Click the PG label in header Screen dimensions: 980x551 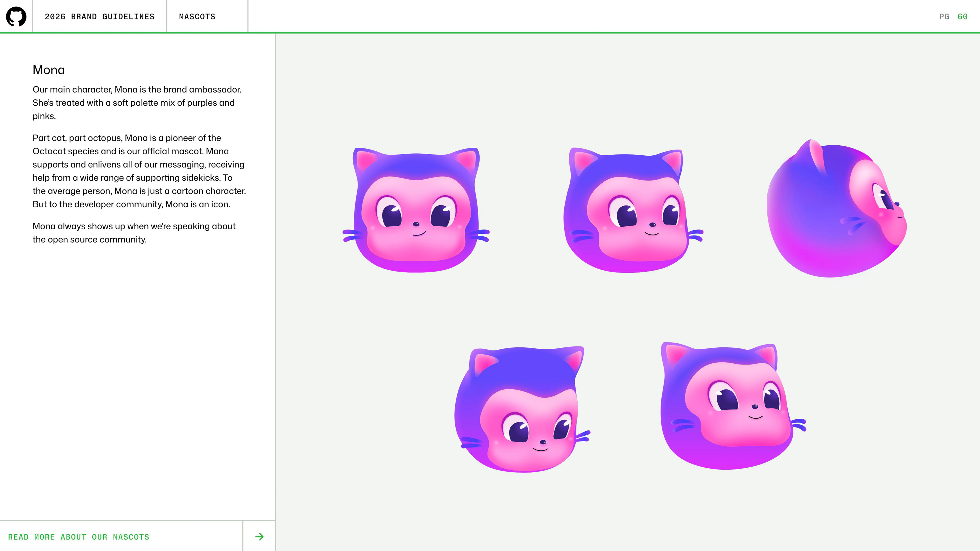click(944, 16)
